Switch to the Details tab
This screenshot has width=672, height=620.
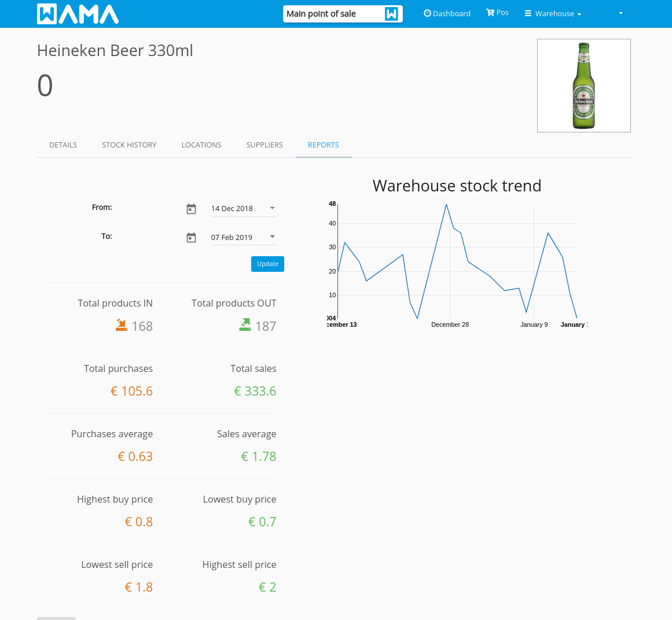(63, 145)
